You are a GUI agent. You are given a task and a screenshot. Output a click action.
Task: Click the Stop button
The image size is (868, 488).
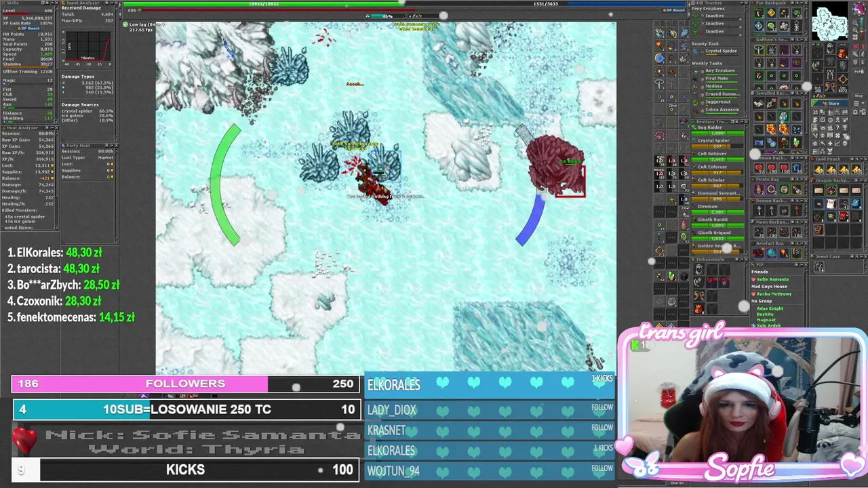click(859, 96)
